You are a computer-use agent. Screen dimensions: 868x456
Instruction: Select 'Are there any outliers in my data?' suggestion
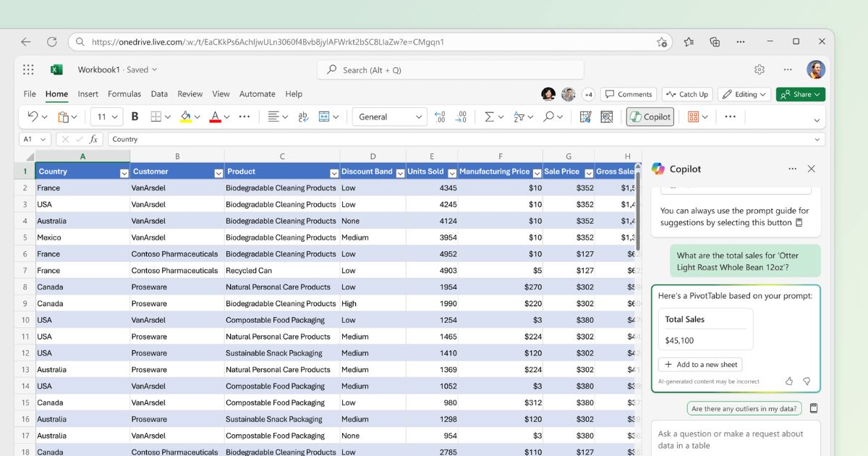point(744,409)
